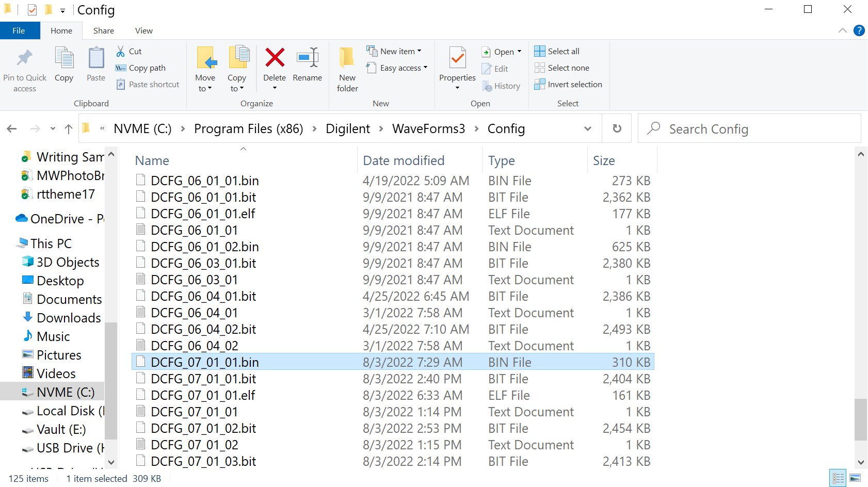Screen dimensions: 868x487
Task: Open recent locations dropdown arrow
Action: [x=53, y=128]
